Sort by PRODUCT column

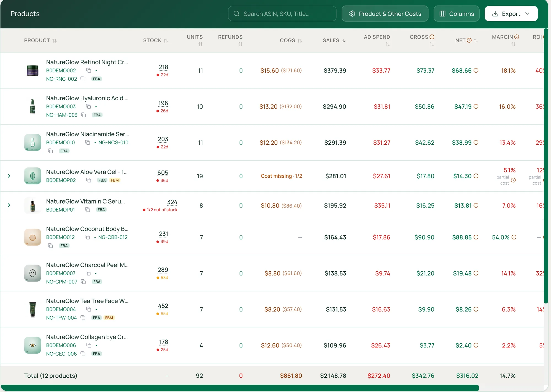pos(55,40)
